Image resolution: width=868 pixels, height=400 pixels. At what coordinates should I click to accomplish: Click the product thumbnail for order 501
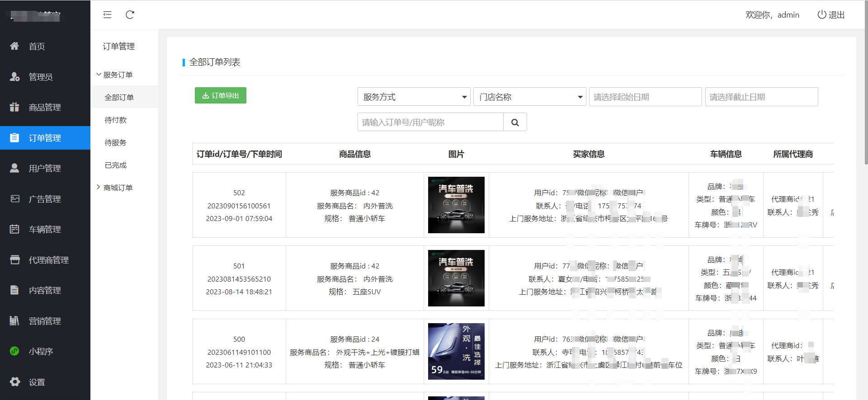point(456,278)
